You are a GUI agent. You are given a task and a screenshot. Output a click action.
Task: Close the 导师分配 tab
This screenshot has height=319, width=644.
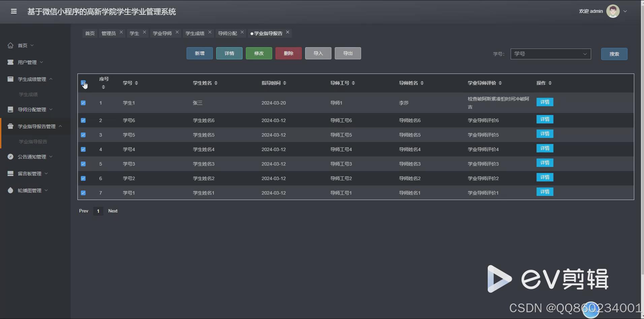pyautogui.click(x=242, y=32)
